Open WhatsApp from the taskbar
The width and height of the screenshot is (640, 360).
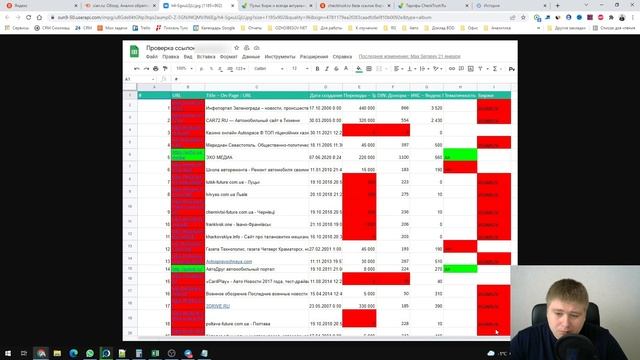pyautogui.click(x=90, y=353)
